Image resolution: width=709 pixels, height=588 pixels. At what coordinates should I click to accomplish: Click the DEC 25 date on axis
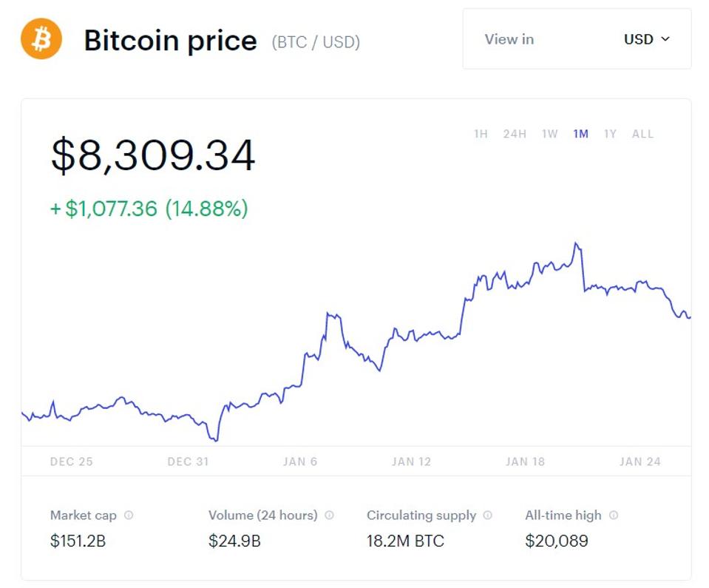pos(72,462)
